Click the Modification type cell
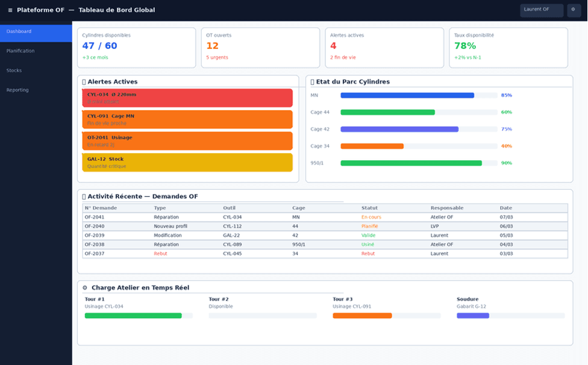The height and width of the screenshot is (365, 588). 167,236
